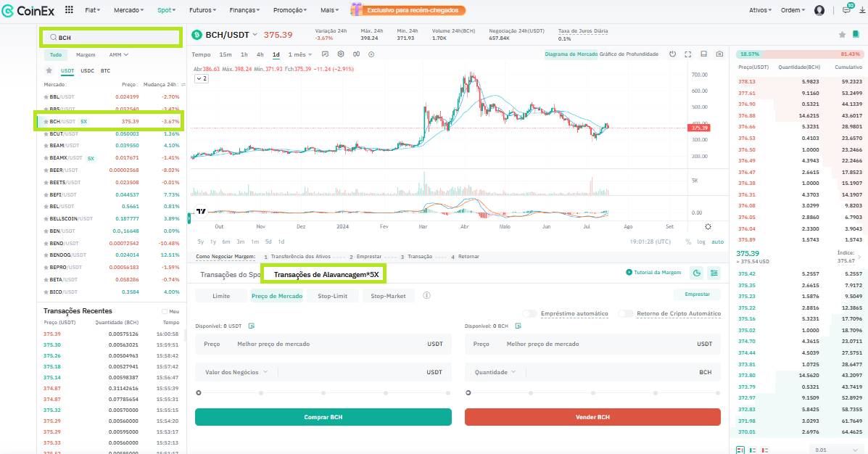The width and height of the screenshot is (868, 454).
Task: Open chart indicators icon
Action: [325, 54]
